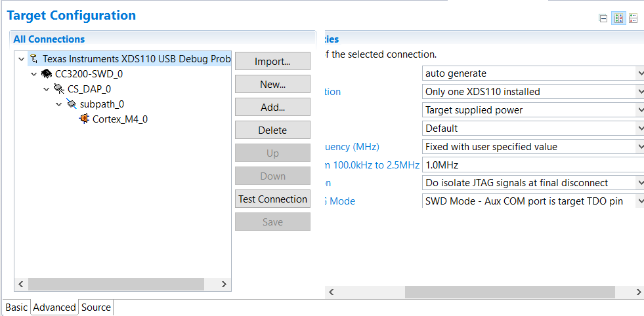Collapse the subpath_0 tree node

[59, 104]
